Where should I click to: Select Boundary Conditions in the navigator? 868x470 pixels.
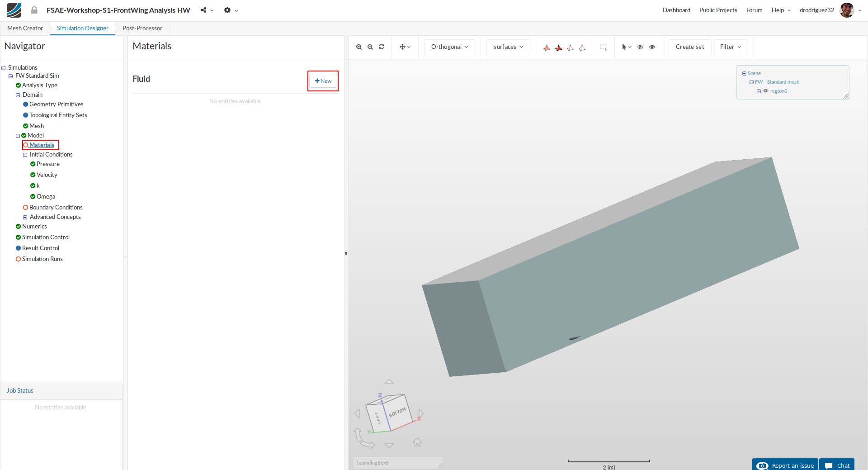pyautogui.click(x=56, y=207)
